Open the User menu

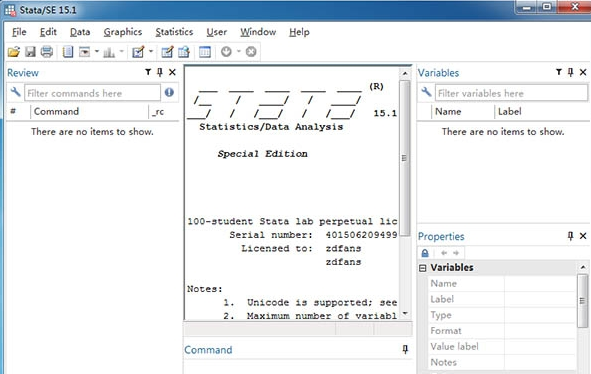217,32
